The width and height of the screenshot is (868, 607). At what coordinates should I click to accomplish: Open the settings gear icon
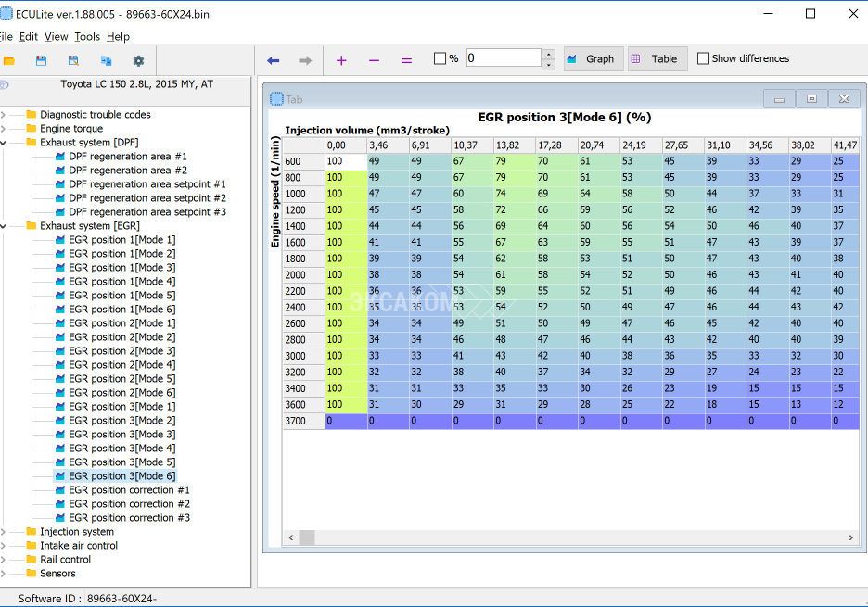click(x=138, y=60)
